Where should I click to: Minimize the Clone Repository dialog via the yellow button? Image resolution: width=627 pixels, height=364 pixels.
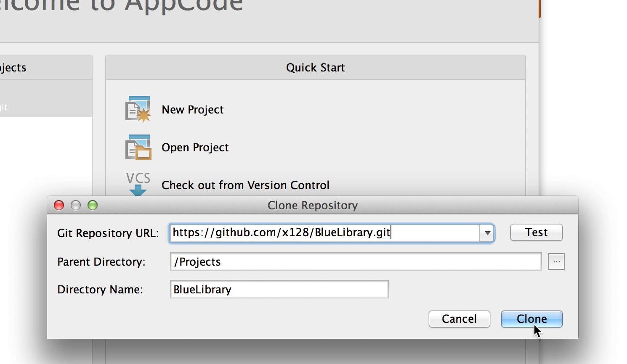(x=76, y=205)
